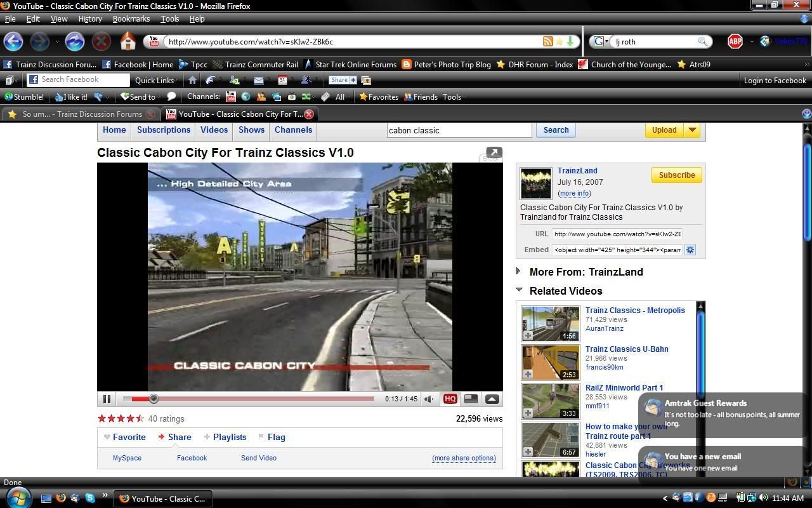
Task: Open the Tools menu in menu bar
Action: pyautogui.click(x=169, y=18)
